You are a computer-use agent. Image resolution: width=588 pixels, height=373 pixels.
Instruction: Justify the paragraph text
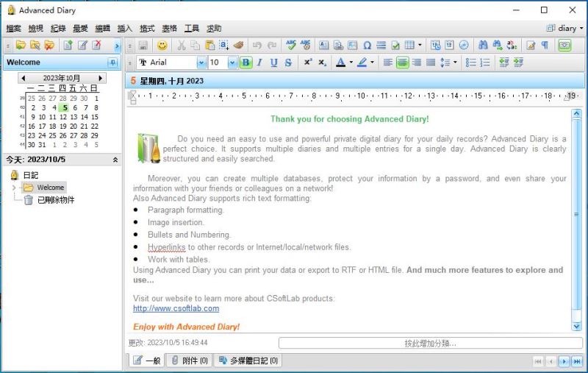coord(431,63)
